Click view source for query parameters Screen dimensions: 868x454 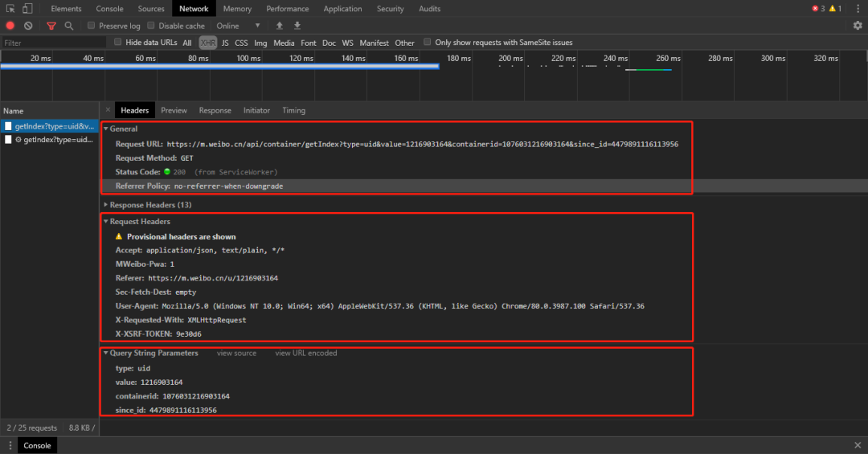point(236,353)
